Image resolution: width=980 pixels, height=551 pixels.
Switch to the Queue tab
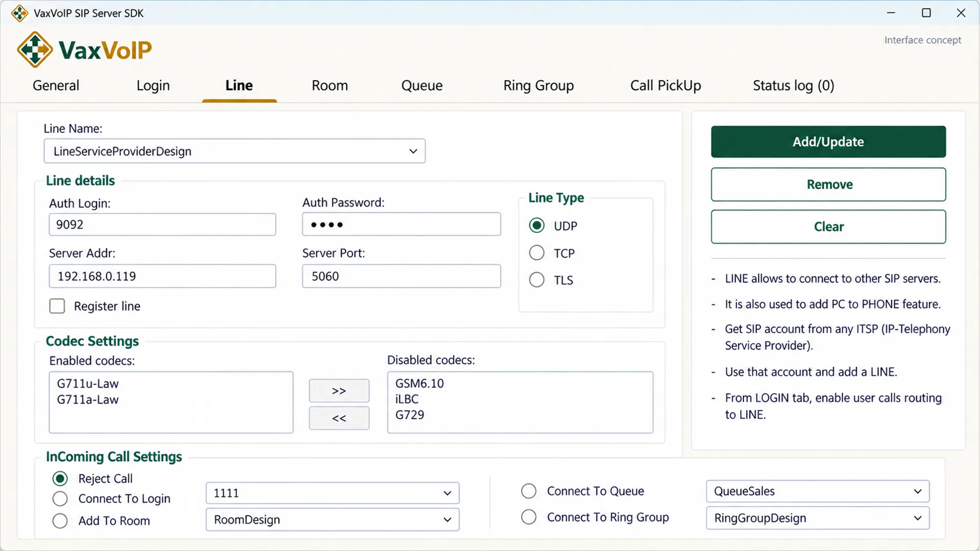click(422, 85)
